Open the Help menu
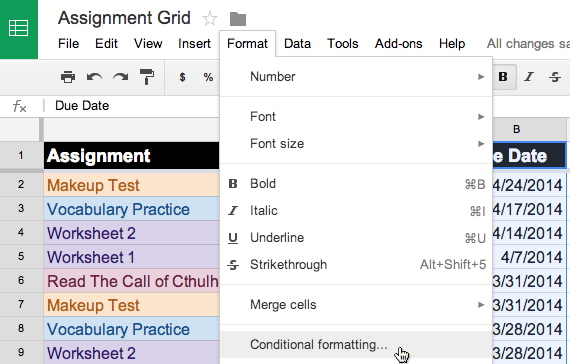Screen dimensions: 570x364 click(452, 44)
